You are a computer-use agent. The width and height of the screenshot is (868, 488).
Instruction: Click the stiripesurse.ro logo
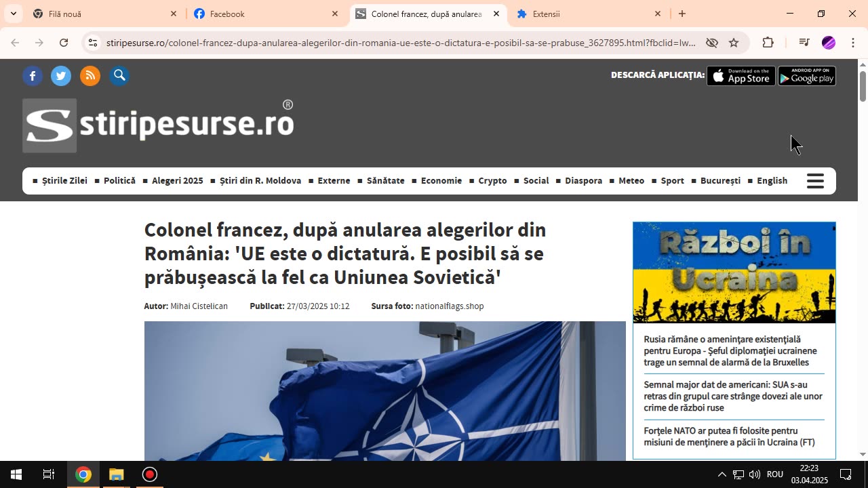tap(158, 125)
